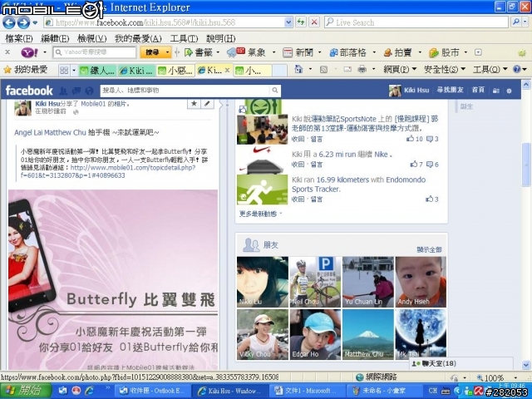532x399 pixels.
Task: Click the Facebook logo
Action: (x=29, y=91)
